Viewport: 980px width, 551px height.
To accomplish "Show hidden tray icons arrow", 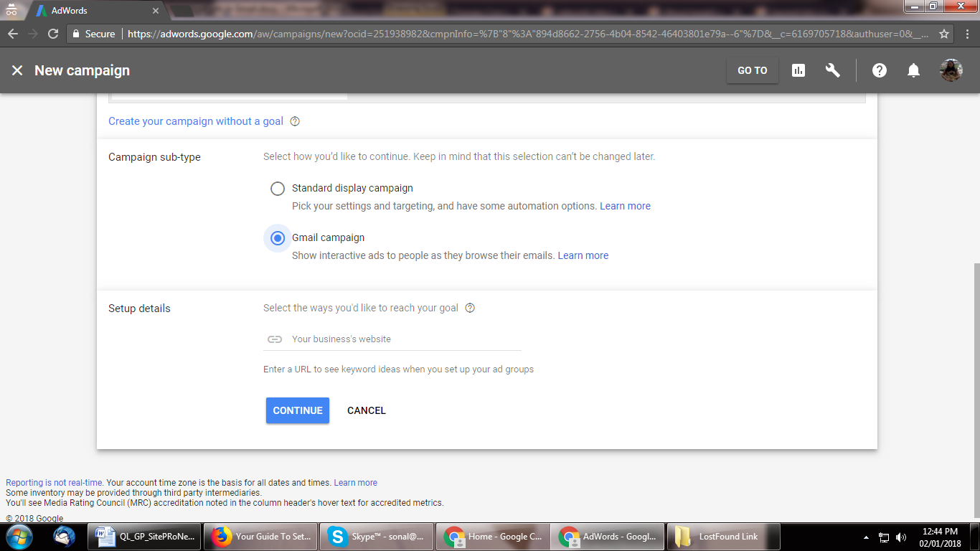I will [866, 537].
